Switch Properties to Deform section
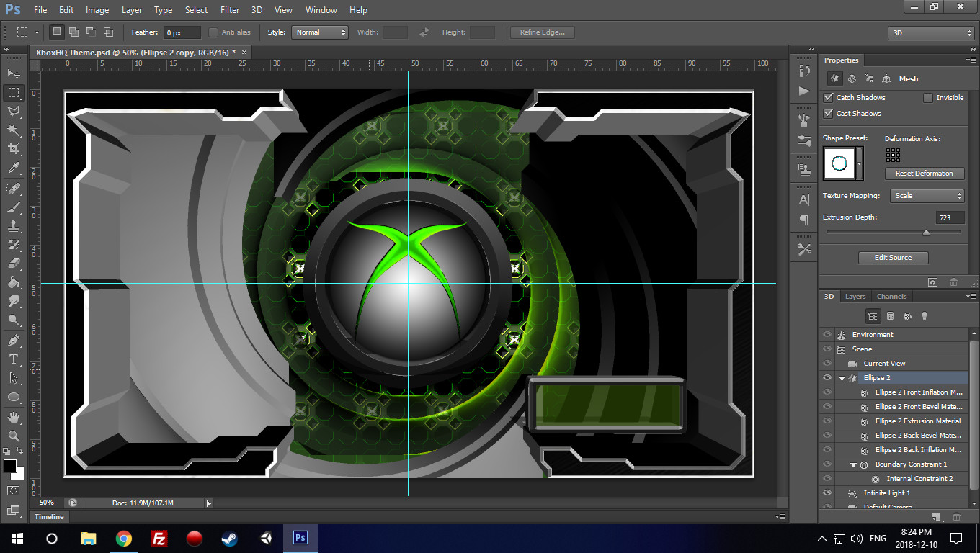Viewport: 980px width, 553px height. coord(852,78)
